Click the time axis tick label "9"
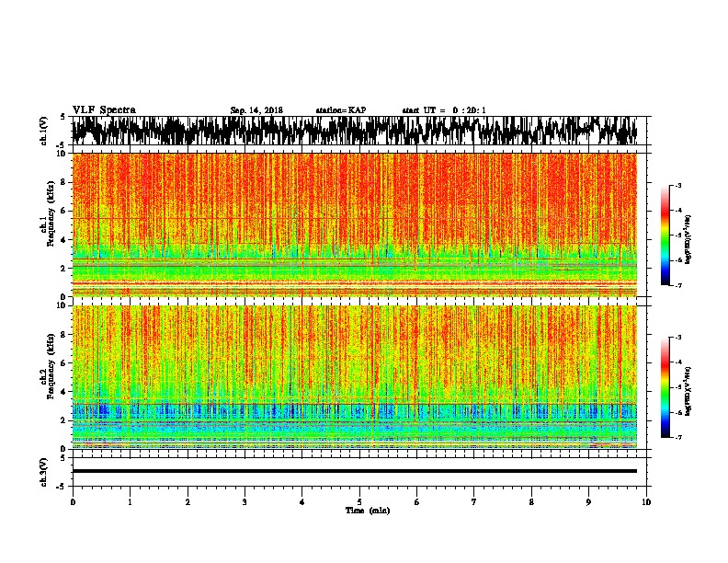Screen dimensions: 728x563 588,502
